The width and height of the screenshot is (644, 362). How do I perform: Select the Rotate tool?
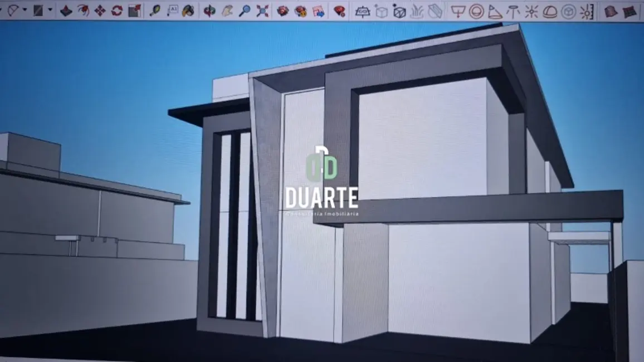click(x=117, y=10)
